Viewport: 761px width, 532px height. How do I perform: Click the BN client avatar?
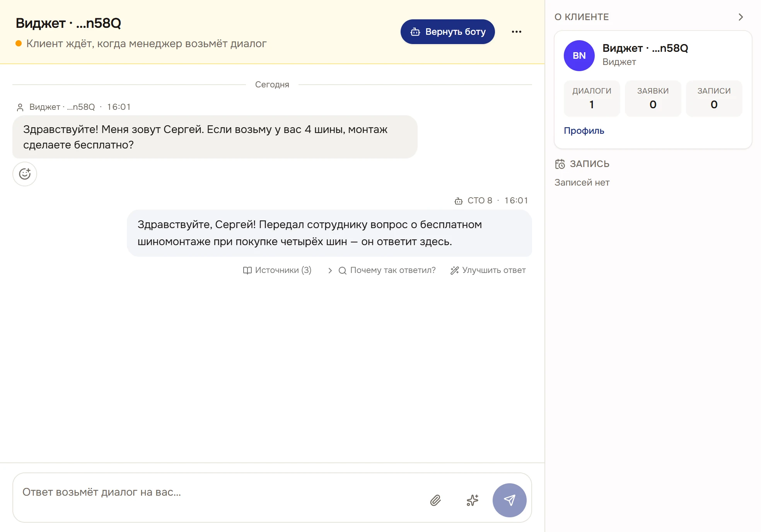579,56
